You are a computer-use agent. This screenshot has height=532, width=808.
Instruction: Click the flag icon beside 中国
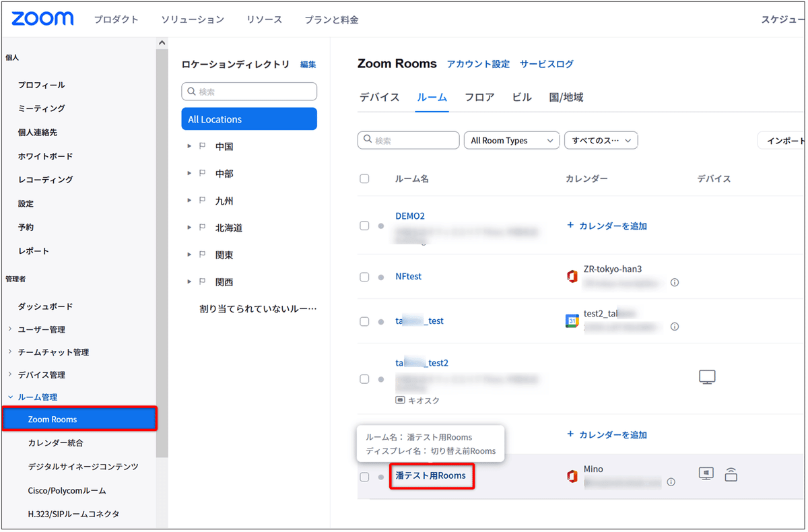click(x=203, y=146)
